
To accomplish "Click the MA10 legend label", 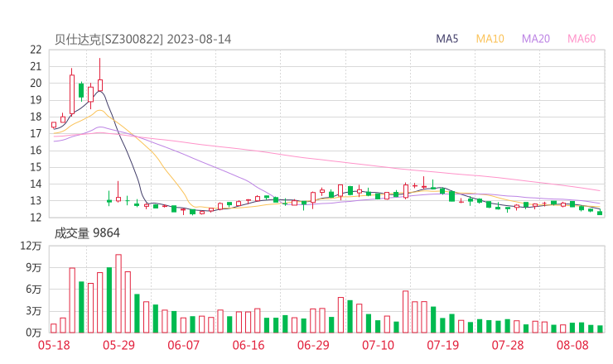I will [x=490, y=39].
